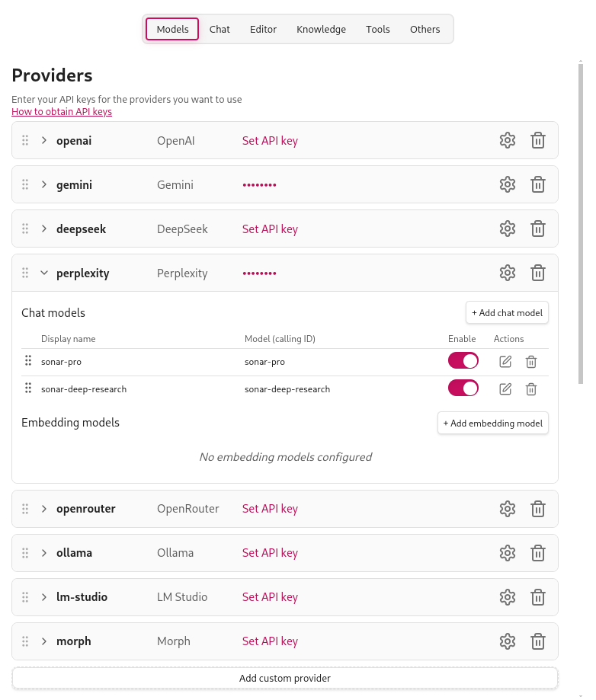Switch to the Chat tab
Image resolution: width=596 pixels, height=700 pixels.
click(x=219, y=29)
